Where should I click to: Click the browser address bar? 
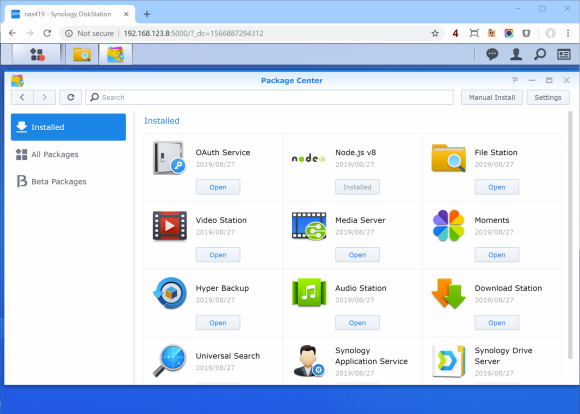[252, 33]
